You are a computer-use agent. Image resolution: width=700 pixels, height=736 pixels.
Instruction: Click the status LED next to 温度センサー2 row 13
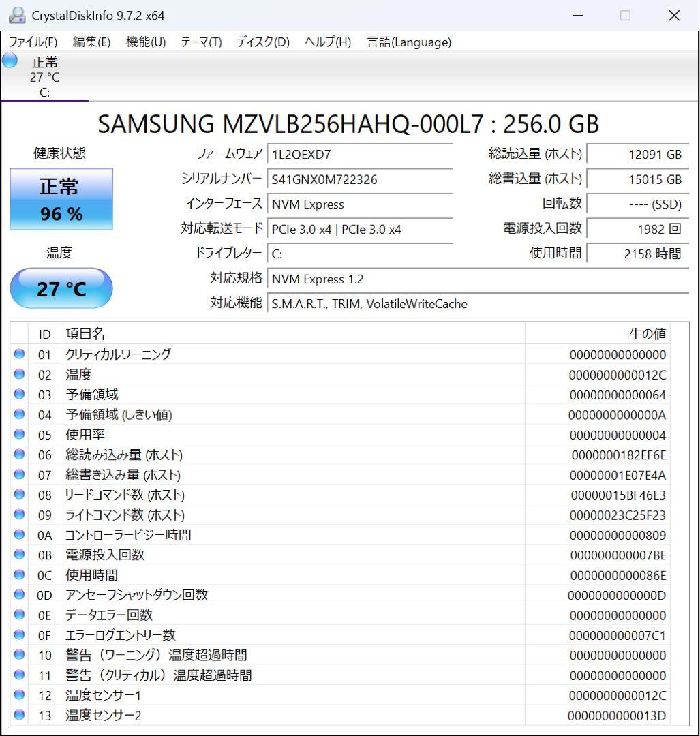pyautogui.click(x=20, y=716)
